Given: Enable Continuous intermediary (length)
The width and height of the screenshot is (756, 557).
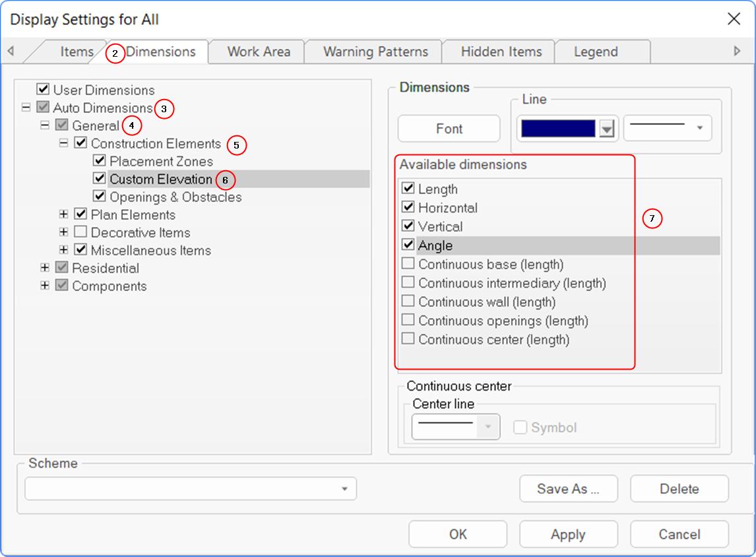Looking at the screenshot, I should tap(408, 282).
